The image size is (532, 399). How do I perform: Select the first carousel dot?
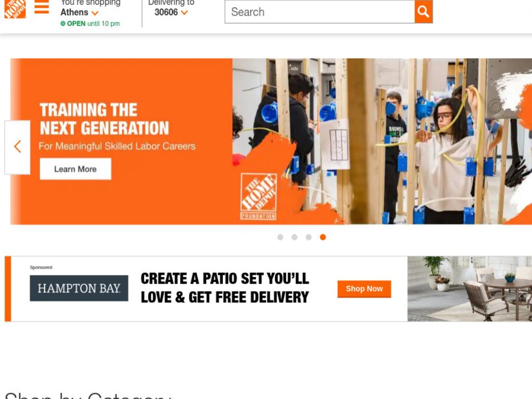(280, 237)
